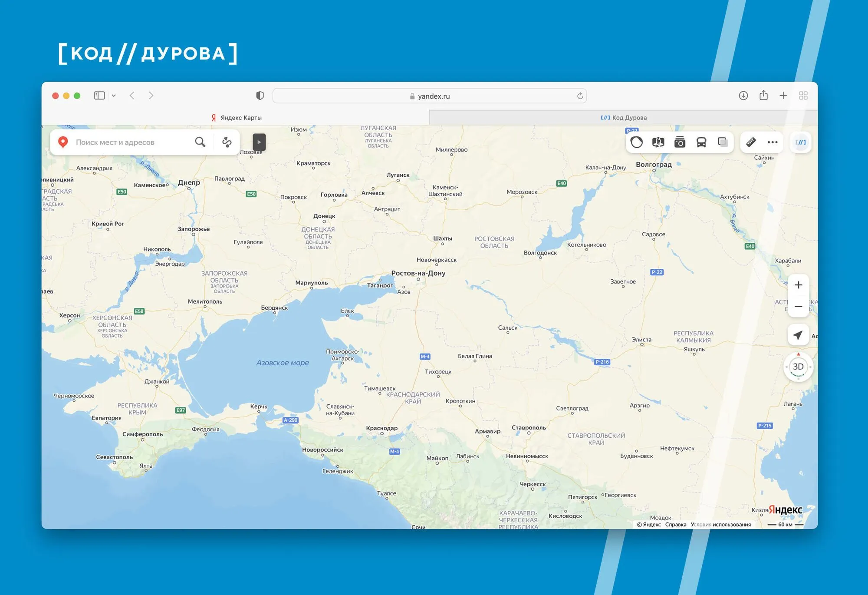The image size is (868, 595).
Task: Toggle geolocation with the arrow button
Action: pyautogui.click(x=798, y=334)
